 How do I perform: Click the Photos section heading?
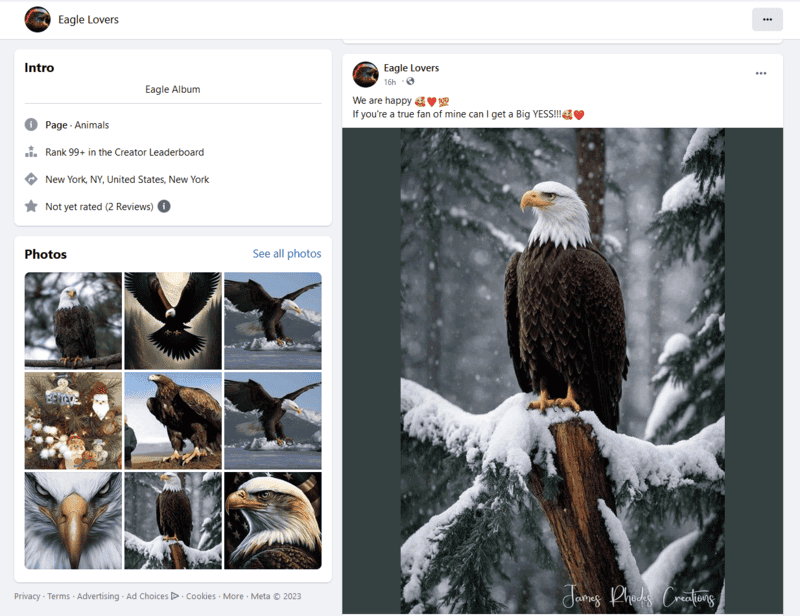pos(45,254)
